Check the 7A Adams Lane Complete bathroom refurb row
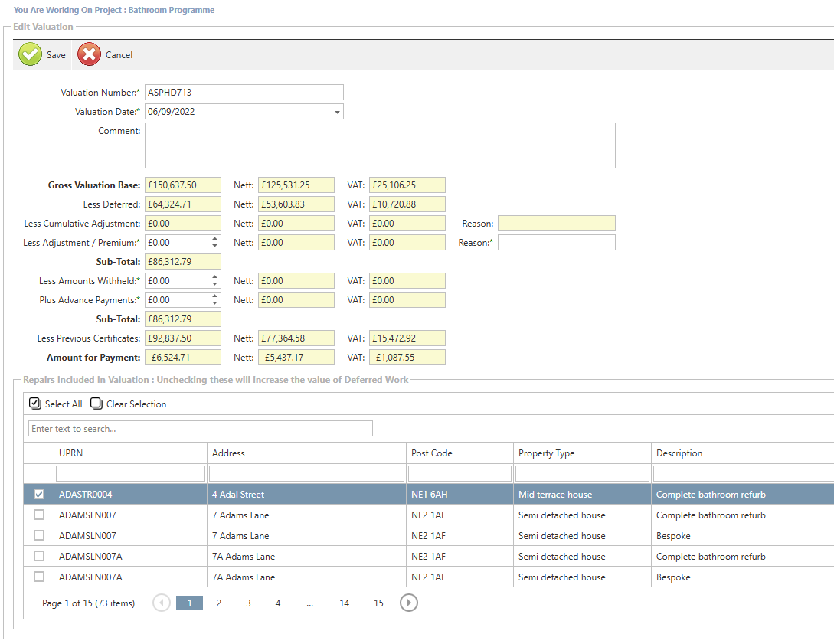Viewport: 834px width, 644px height. click(39, 557)
